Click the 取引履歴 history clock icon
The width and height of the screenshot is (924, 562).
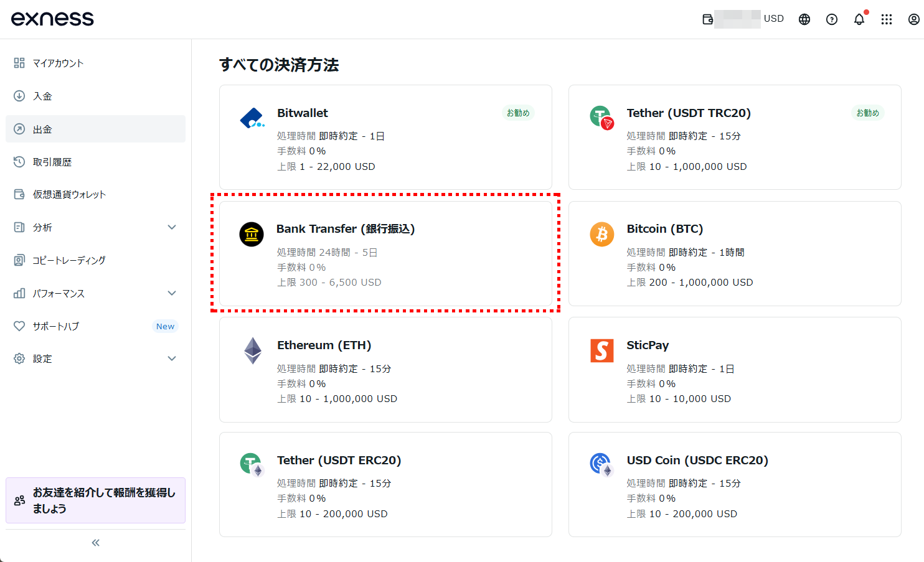coord(19,162)
